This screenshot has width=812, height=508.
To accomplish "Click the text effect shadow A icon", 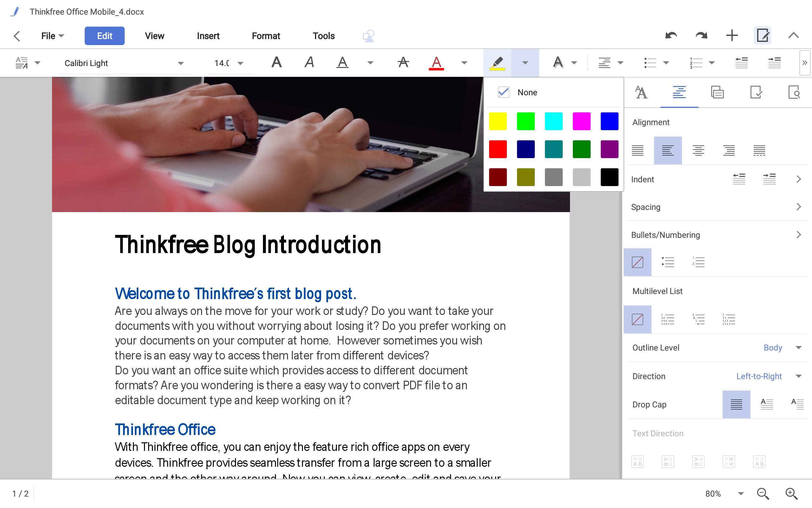I will click(558, 63).
